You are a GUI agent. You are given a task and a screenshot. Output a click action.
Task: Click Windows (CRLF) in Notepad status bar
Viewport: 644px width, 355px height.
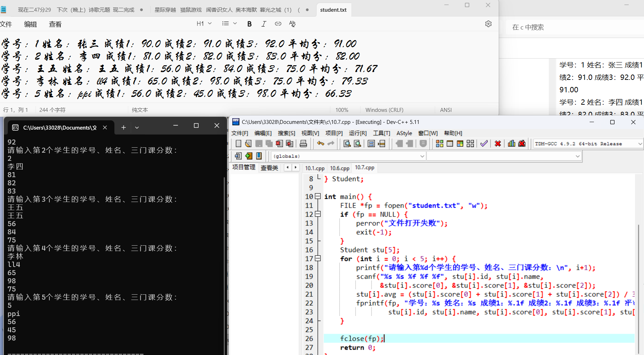pyautogui.click(x=384, y=110)
